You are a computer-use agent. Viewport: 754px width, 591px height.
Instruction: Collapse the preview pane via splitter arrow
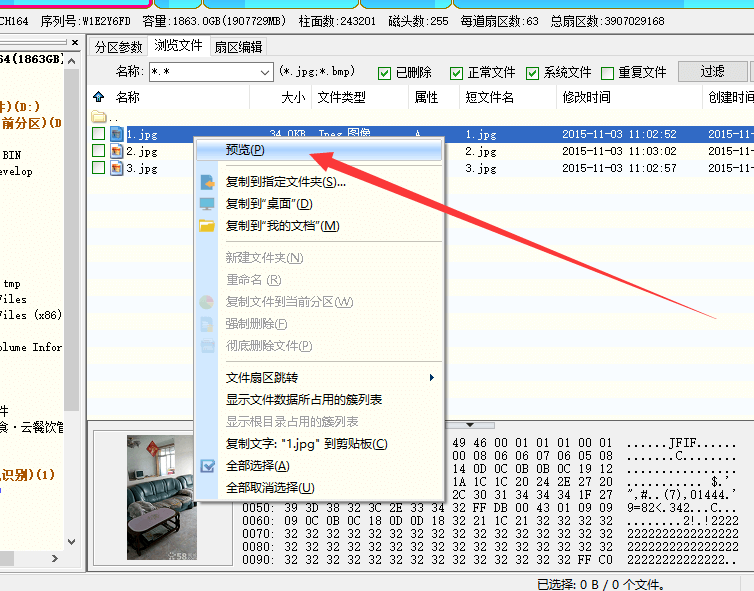pos(470,425)
